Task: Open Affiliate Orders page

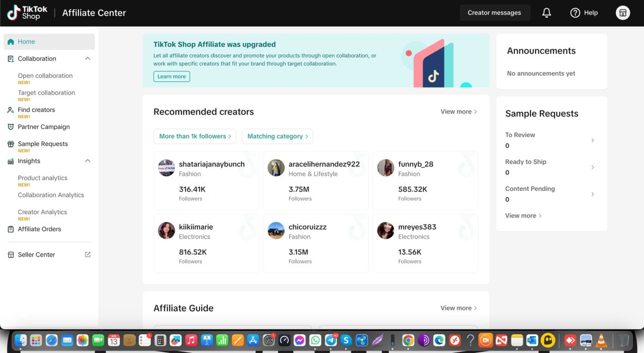Action: pos(39,229)
